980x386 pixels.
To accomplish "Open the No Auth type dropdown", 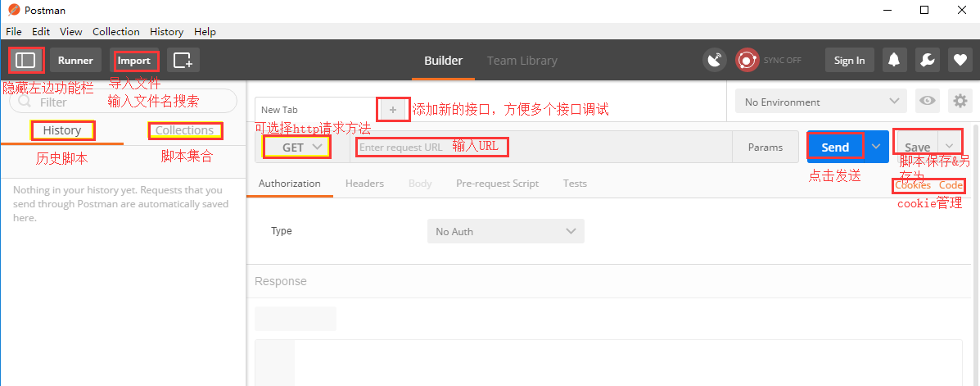I will pyautogui.click(x=506, y=231).
